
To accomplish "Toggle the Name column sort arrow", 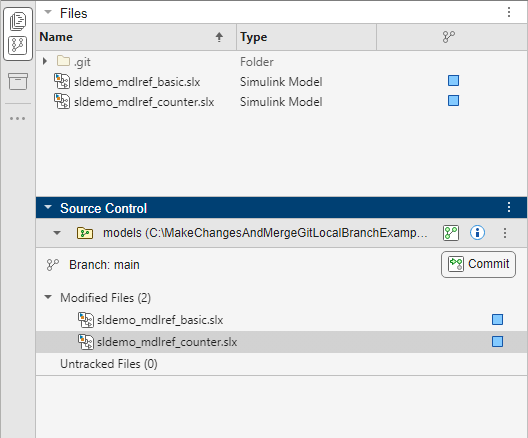I will click(219, 37).
